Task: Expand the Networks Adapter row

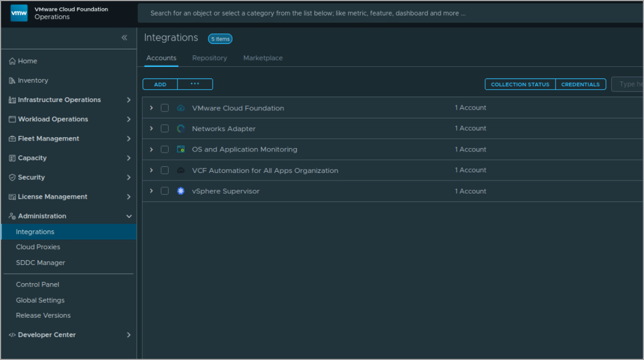Action: [x=152, y=129]
